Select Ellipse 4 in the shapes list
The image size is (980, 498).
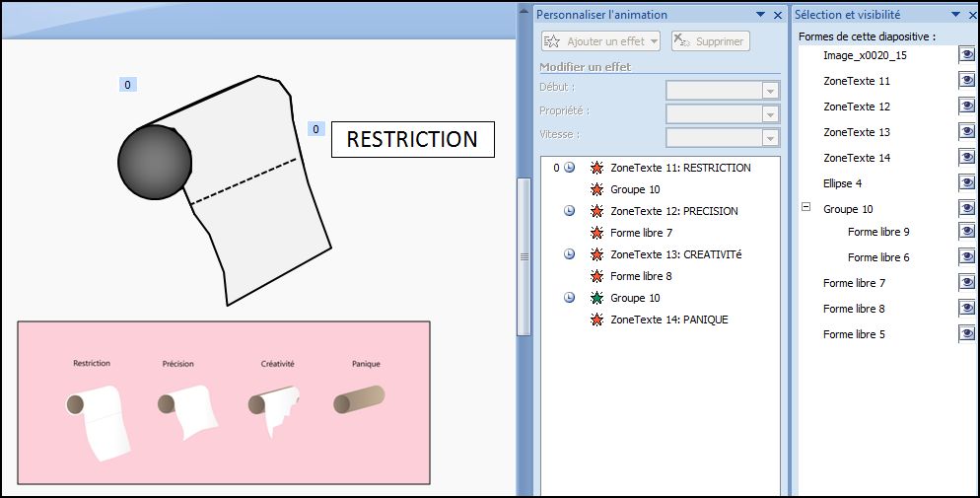click(x=843, y=183)
